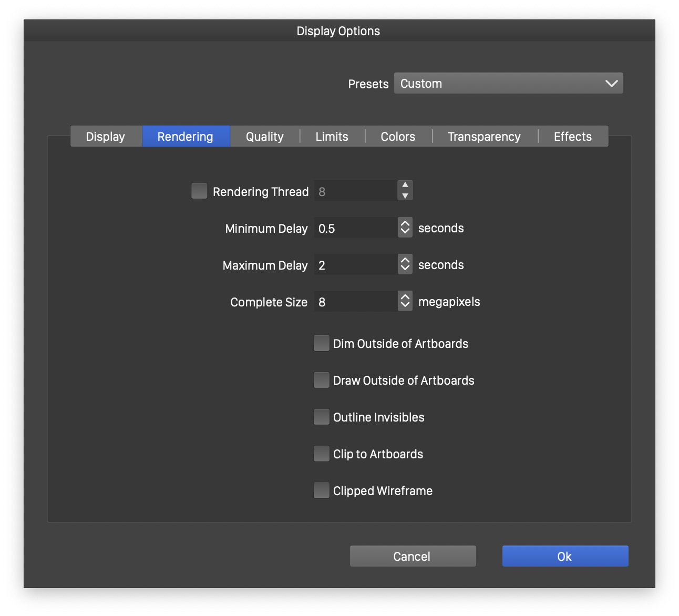This screenshot has width=679, height=616.
Task: Increase Rendering Thread count with up arrow
Action: point(405,185)
